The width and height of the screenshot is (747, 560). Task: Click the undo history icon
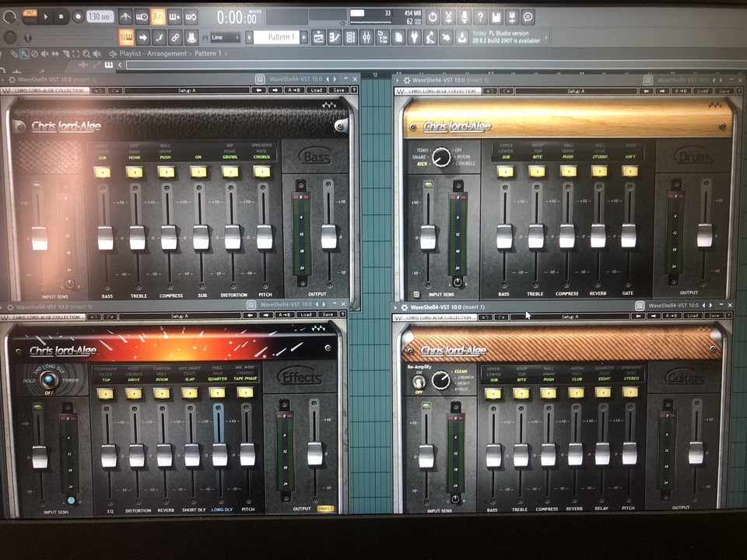tap(432, 17)
